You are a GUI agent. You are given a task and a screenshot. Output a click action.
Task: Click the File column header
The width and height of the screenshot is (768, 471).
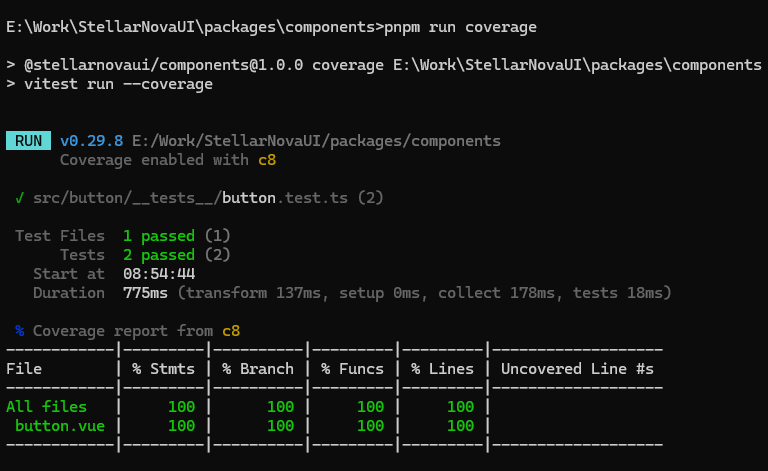(x=24, y=369)
